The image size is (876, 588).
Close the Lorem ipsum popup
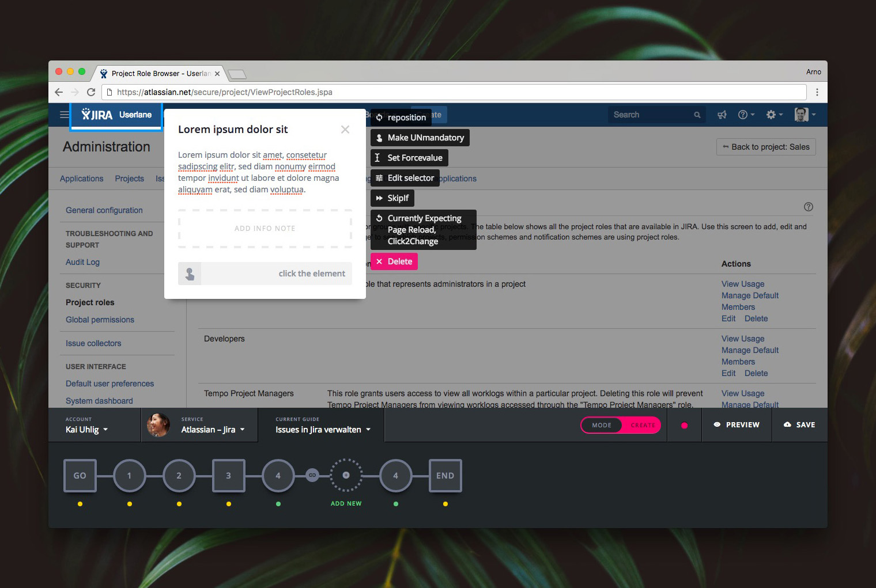(345, 130)
